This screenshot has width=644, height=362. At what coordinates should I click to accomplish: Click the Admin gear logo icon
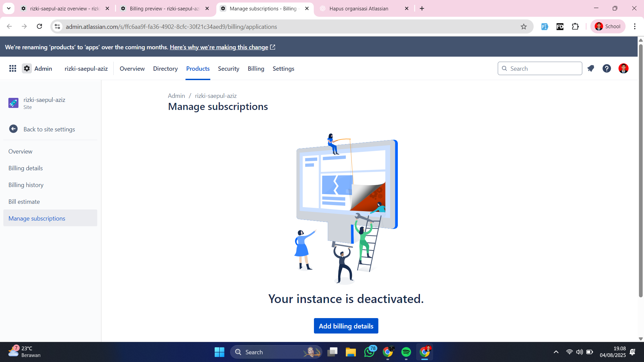click(x=27, y=68)
